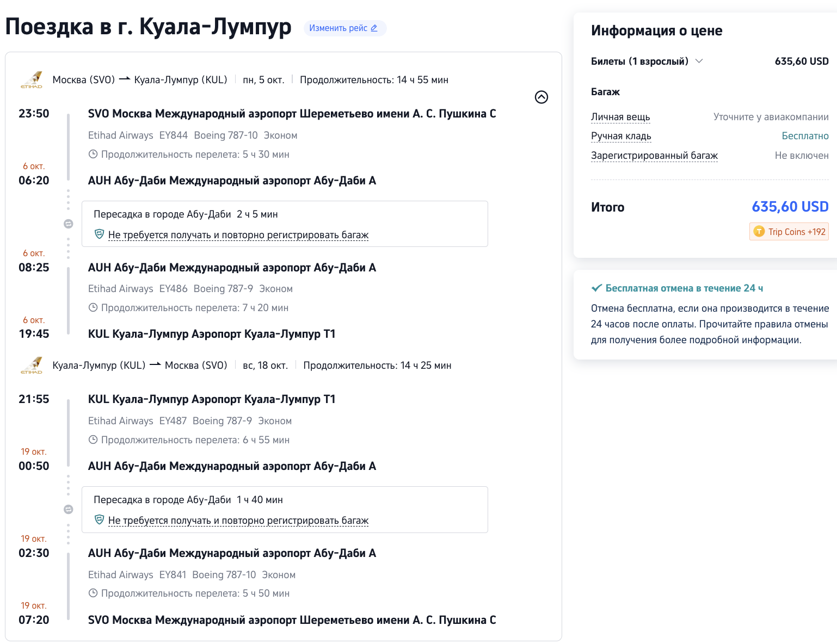Click the shield icon in the second Abu Dhabi layover box
Screen dimensions: 837x644
(x=99, y=520)
